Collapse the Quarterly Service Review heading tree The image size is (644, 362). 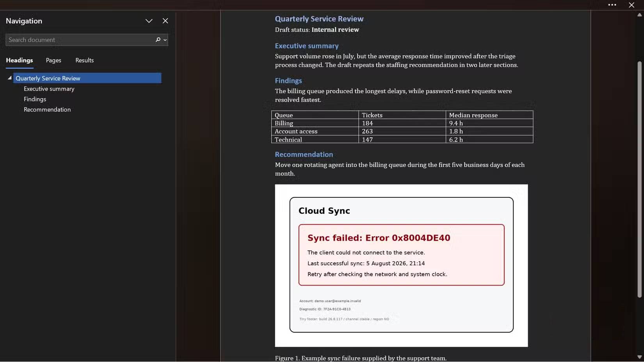[x=10, y=78]
